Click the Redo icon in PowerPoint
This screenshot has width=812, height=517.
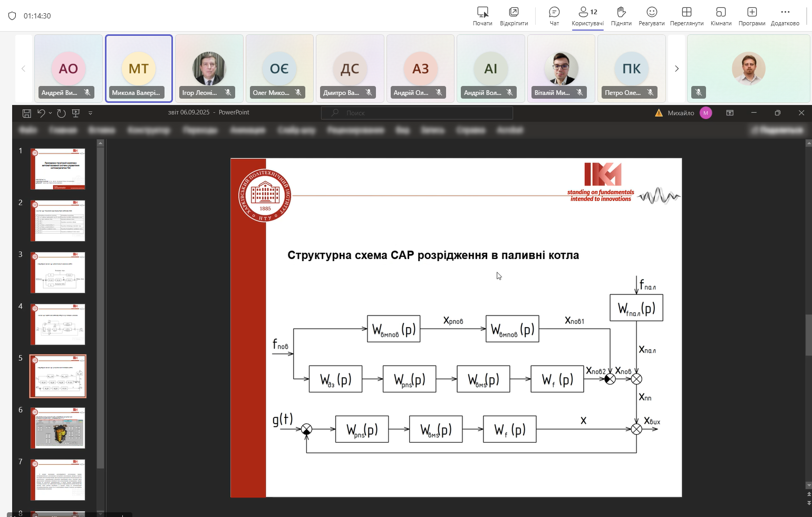(x=61, y=113)
